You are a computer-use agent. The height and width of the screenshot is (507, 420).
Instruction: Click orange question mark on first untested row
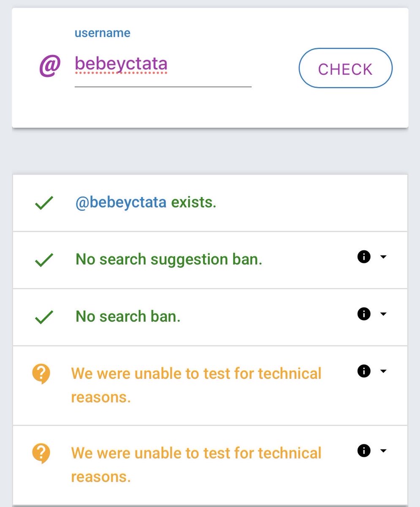click(x=41, y=374)
